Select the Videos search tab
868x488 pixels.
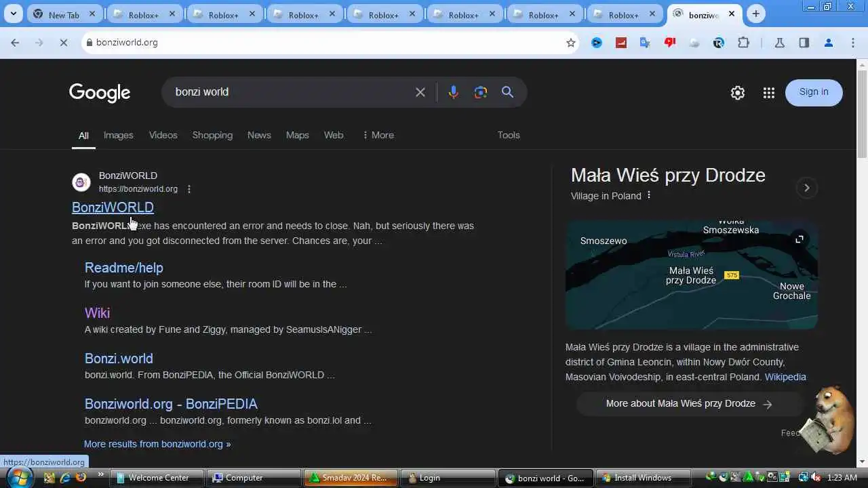pyautogui.click(x=163, y=135)
